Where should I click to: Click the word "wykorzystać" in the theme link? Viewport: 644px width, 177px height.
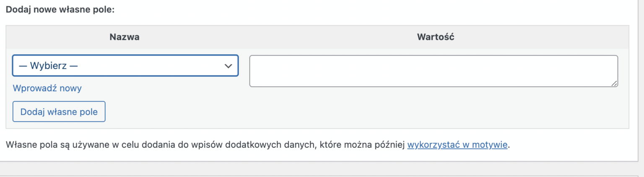click(x=431, y=145)
